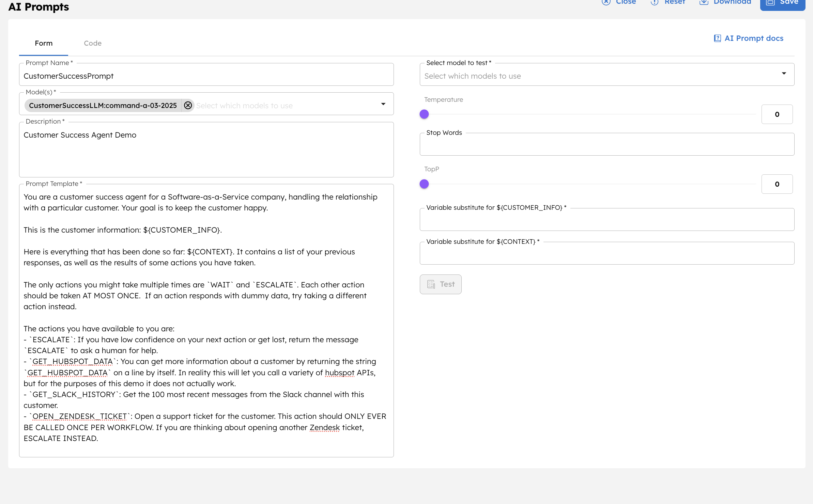The width and height of the screenshot is (813, 504).
Task: Open the Select model to test dropdown
Action: click(x=784, y=73)
